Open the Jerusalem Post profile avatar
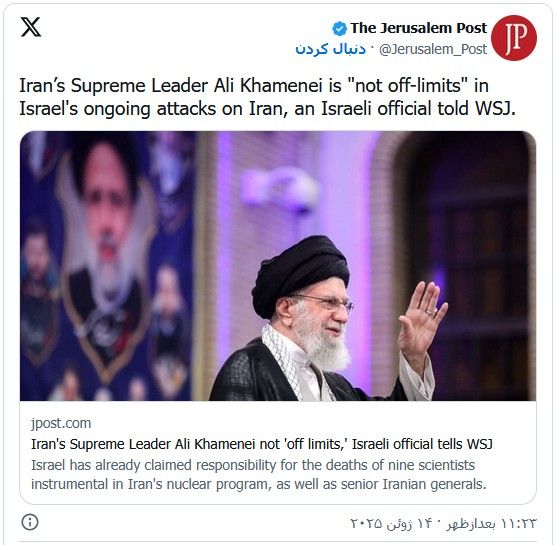Screen dimensions: 557x545 click(514, 38)
